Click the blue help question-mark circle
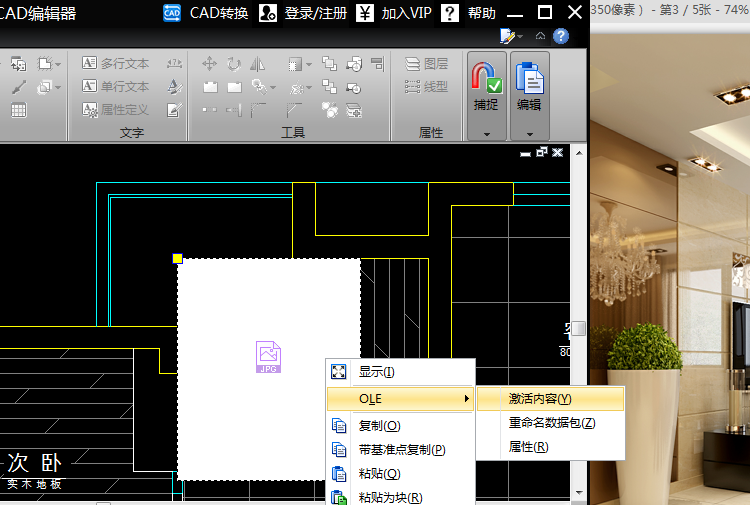 click(x=561, y=36)
